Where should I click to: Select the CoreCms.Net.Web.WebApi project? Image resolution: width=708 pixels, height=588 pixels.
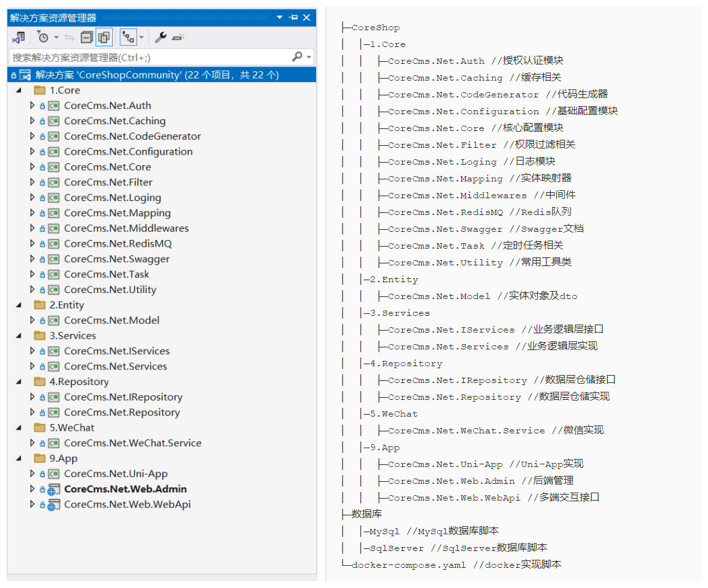click(127, 505)
